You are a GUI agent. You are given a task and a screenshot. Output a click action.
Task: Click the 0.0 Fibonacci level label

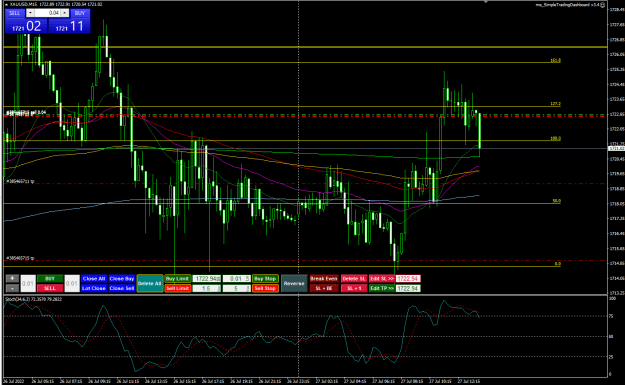point(558,264)
